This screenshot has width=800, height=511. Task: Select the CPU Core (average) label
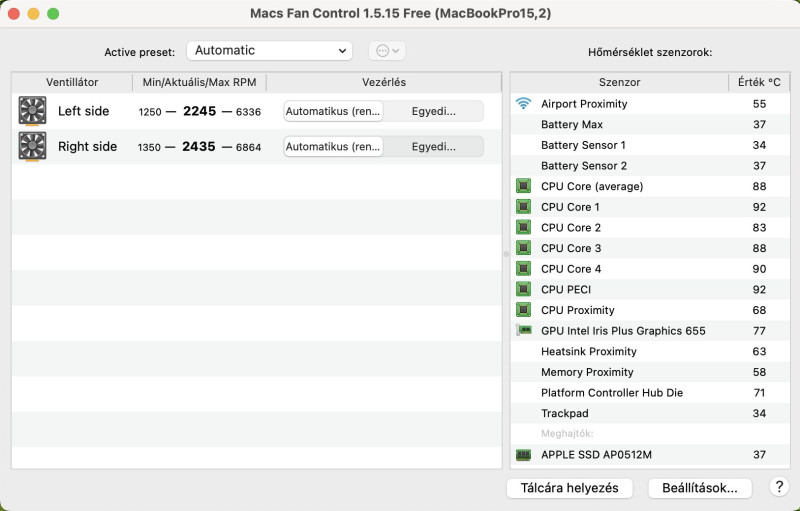592,186
